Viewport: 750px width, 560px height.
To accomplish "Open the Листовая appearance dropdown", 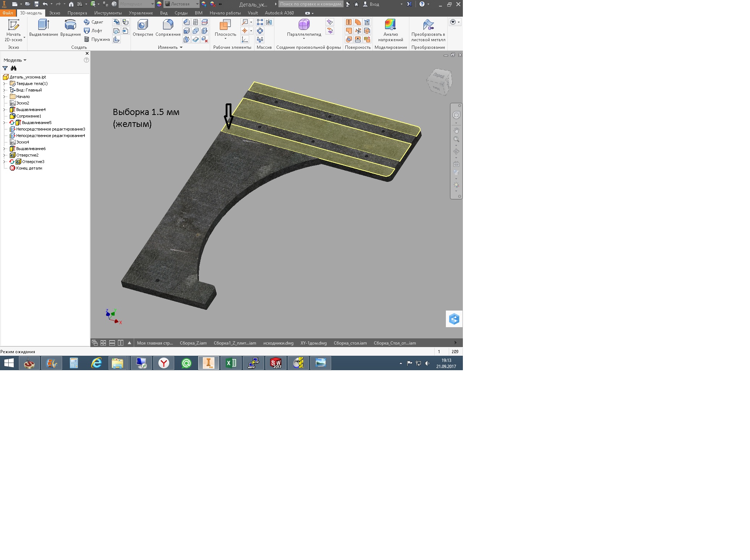I will [197, 4].
